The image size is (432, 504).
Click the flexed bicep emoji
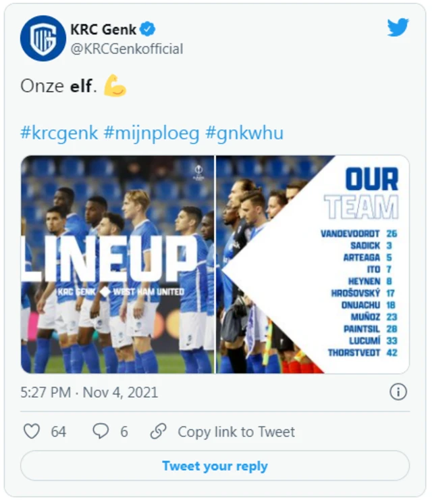click(115, 86)
